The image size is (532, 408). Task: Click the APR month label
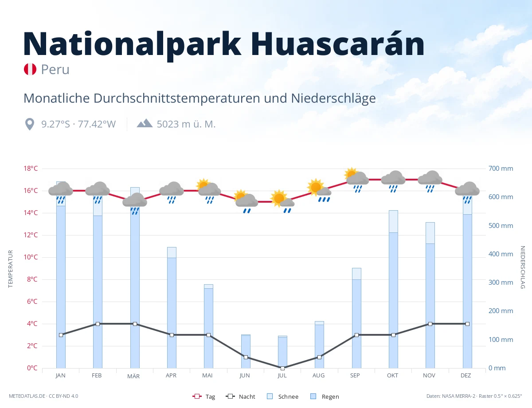coord(171,376)
